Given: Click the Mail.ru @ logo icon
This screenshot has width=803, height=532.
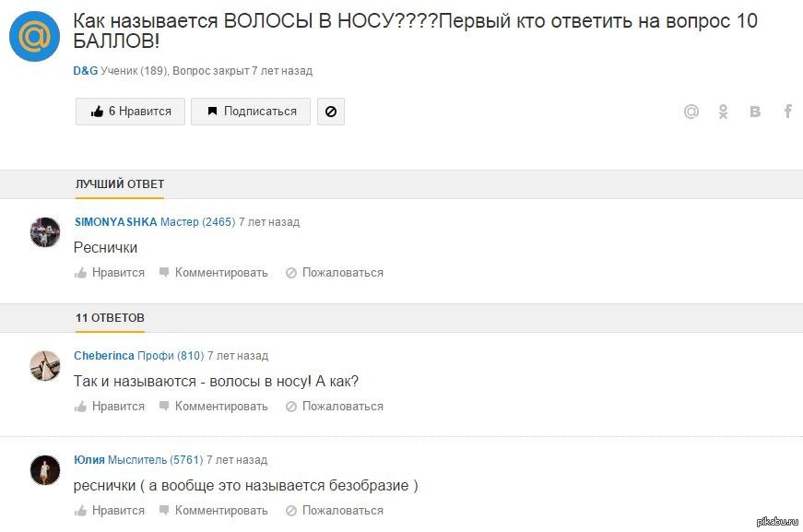Looking at the screenshot, I should pyautogui.click(x=35, y=38).
